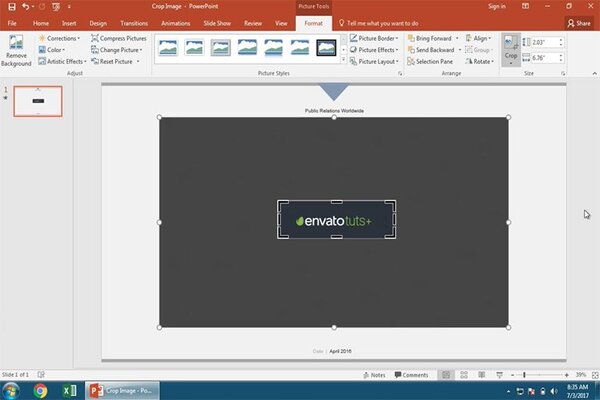This screenshot has width=600, height=400.
Task: Apply the black-framed picture style thumbnail
Action: coord(326,48)
